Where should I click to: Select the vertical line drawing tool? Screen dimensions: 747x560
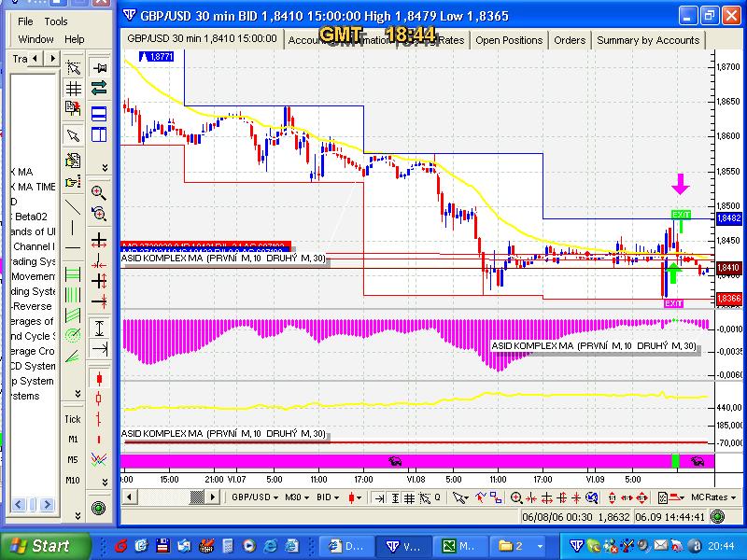point(73,227)
